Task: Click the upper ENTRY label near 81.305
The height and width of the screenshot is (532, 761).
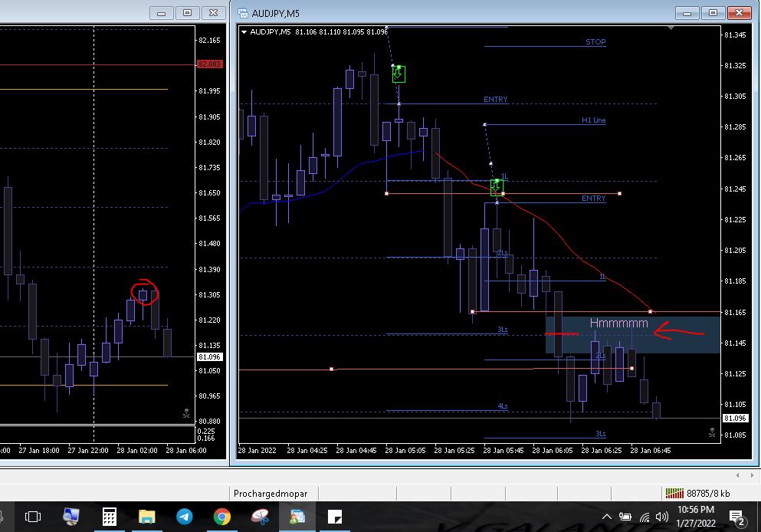Action: pos(496,99)
